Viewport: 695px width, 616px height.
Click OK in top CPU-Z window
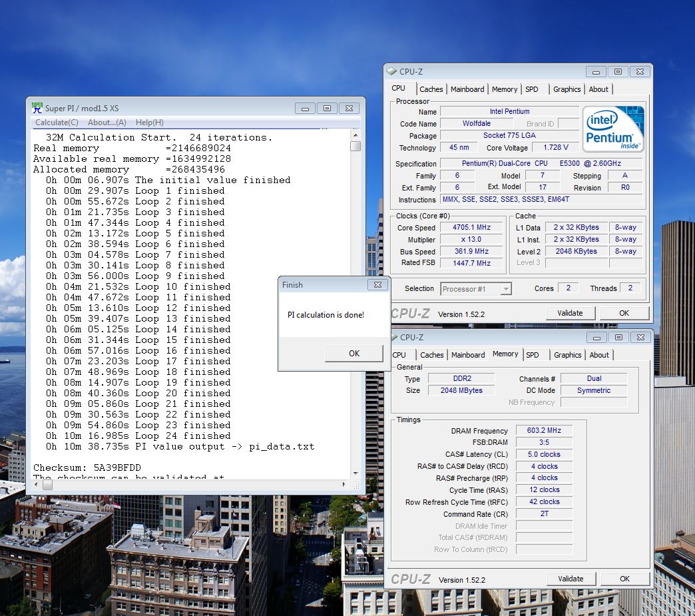point(624,313)
